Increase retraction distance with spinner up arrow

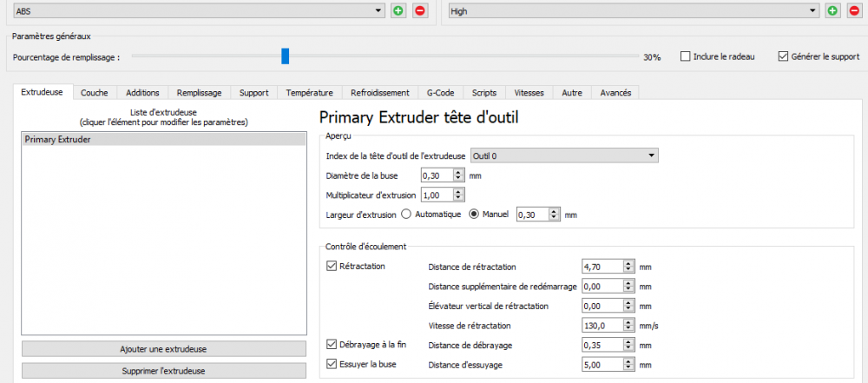point(628,264)
